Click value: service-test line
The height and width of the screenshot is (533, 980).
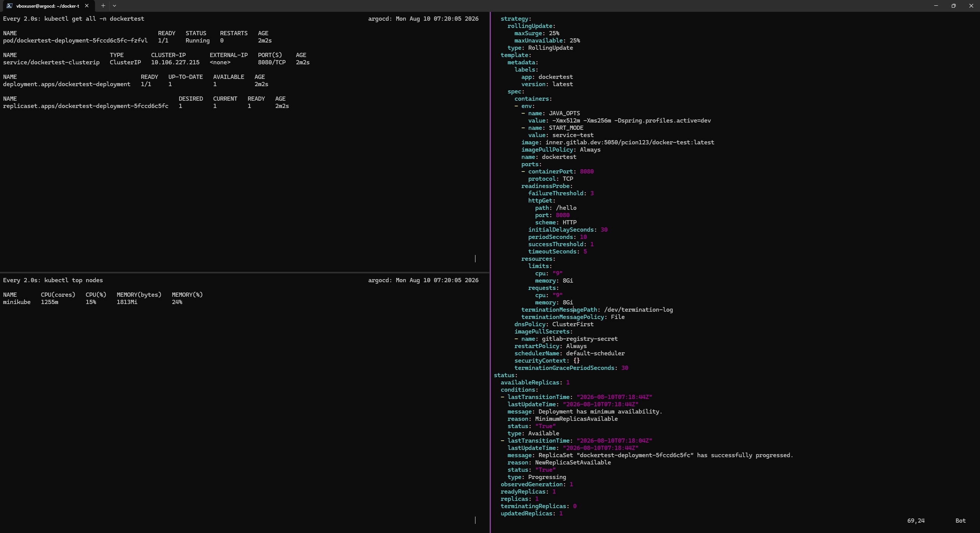point(561,135)
